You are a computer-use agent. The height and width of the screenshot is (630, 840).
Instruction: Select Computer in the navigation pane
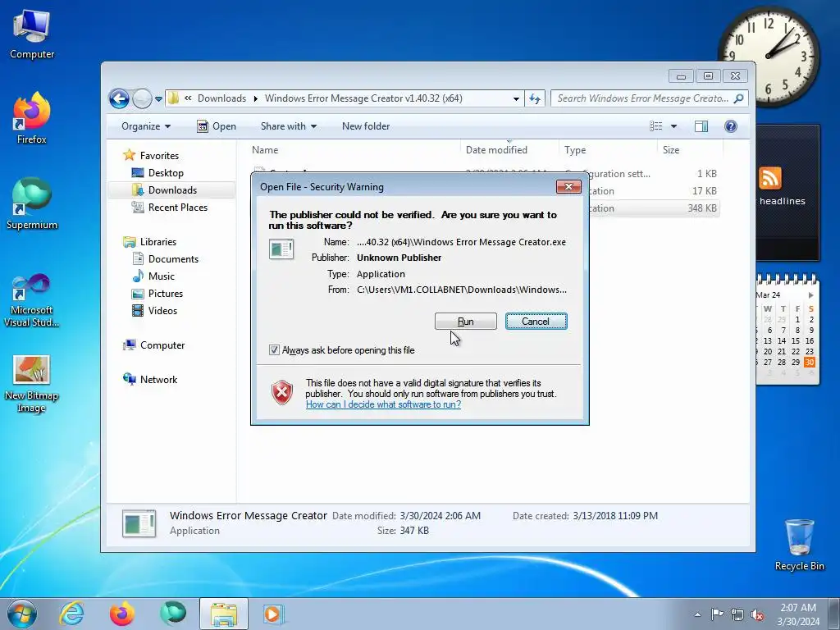coord(153,345)
